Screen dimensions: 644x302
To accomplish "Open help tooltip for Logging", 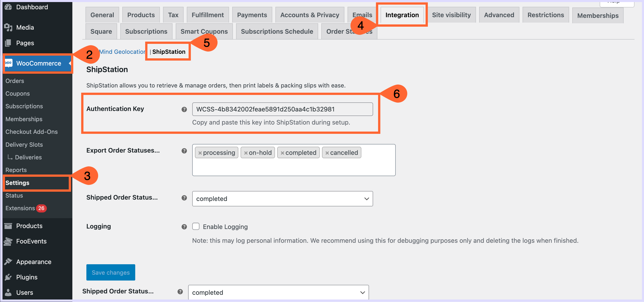I will [184, 227].
